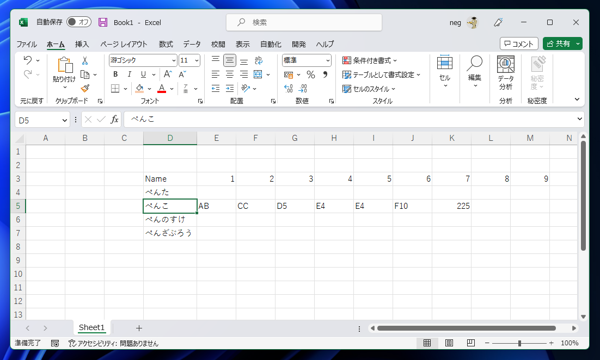Click the Copy icon

(85, 75)
